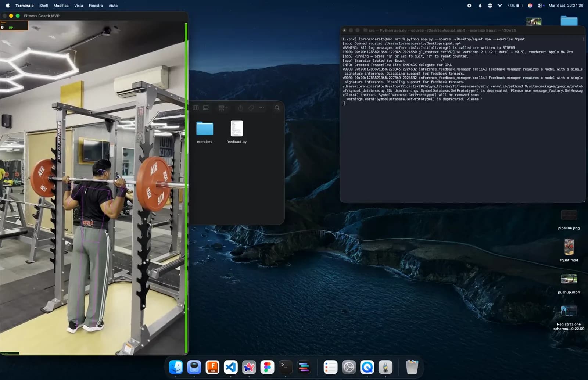The width and height of the screenshot is (588, 380).
Task: Open Visual Studio Code from the Dock
Action: [x=231, y=367]
